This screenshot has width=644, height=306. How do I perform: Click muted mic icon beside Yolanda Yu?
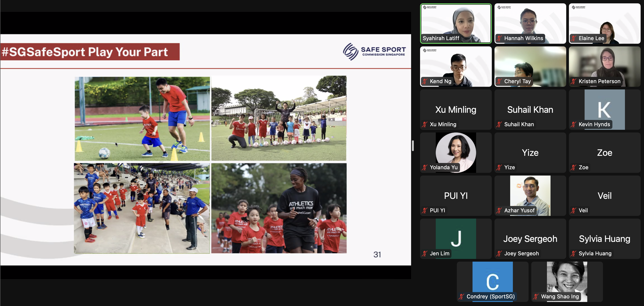pos(425,167)
